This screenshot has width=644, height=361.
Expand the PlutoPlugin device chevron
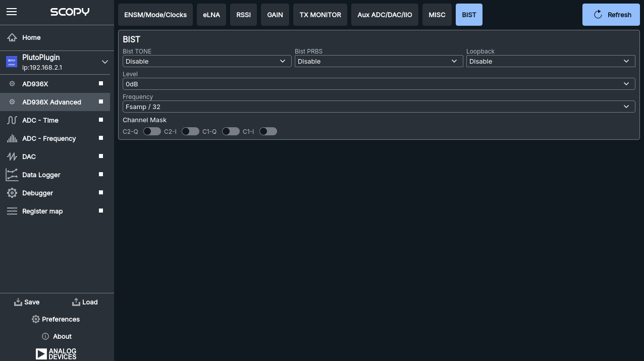[105, 62]
